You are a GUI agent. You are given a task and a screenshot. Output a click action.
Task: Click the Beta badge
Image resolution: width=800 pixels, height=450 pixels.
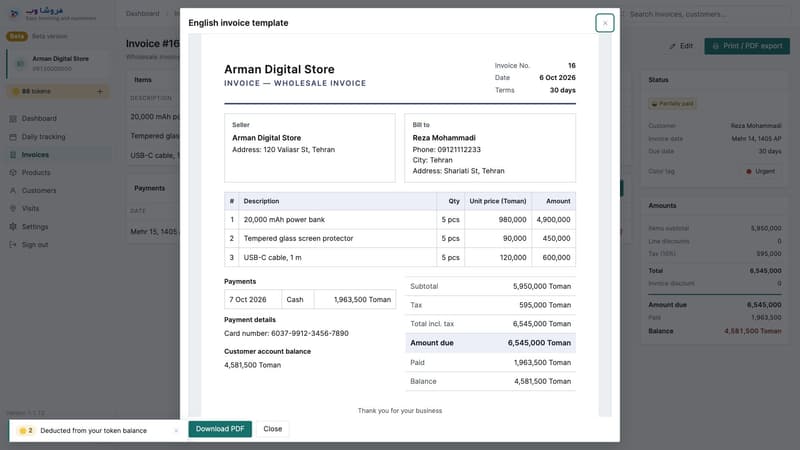[x=17, y=36]
